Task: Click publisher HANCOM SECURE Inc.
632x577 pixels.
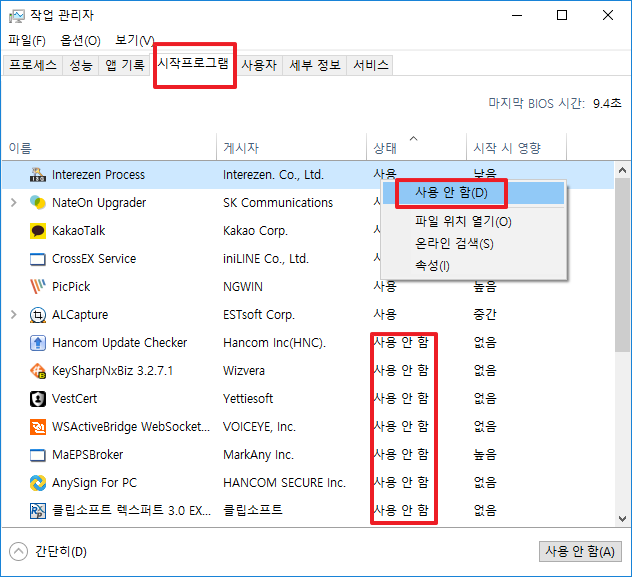Action: [285, 482]
